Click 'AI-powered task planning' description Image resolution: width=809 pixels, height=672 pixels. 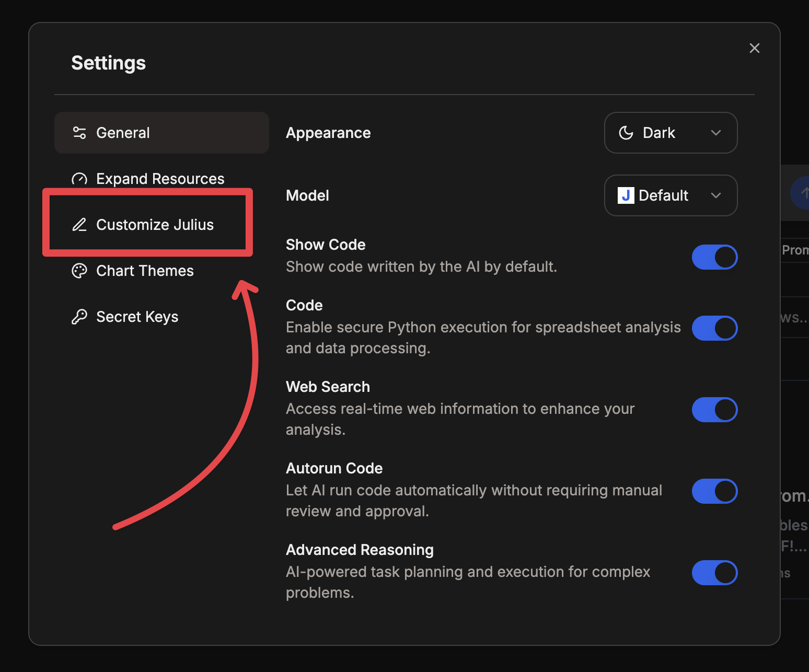pos(468,582)
